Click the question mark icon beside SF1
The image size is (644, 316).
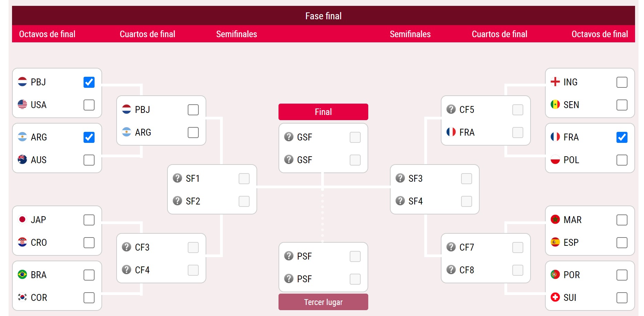click(x=177, y=178)
